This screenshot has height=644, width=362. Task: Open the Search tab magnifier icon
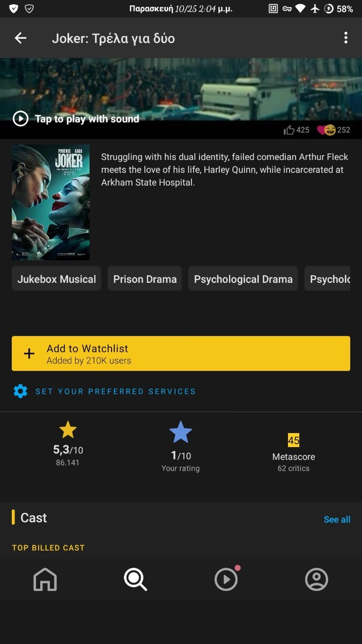point(135,580)
